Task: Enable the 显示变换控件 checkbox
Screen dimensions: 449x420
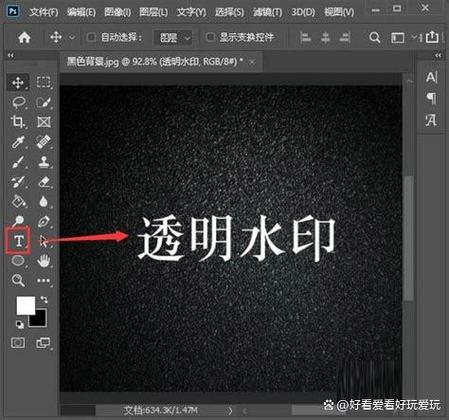Action: [x=210, y=37]
